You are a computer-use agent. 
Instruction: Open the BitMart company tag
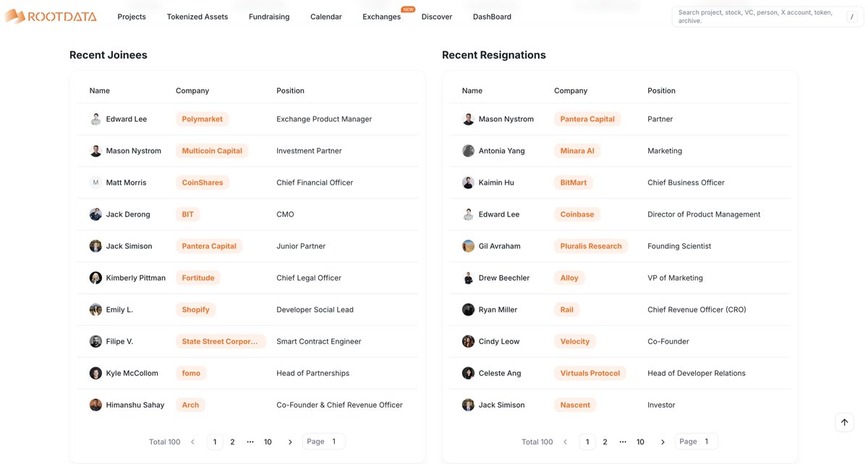coord(574,183)
